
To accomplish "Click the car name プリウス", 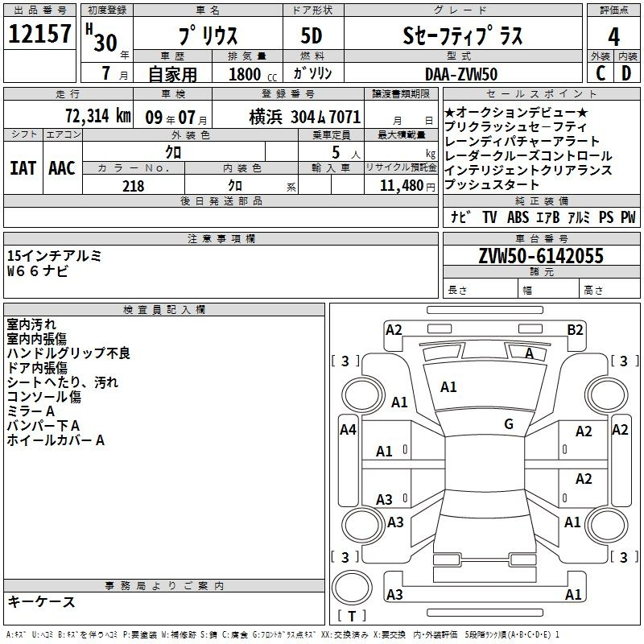I will [208, 36].
